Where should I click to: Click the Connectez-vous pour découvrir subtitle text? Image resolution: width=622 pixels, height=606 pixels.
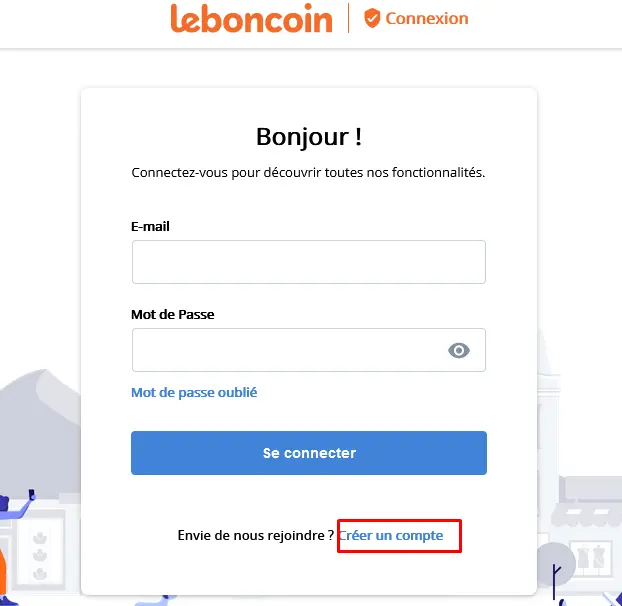308,173
